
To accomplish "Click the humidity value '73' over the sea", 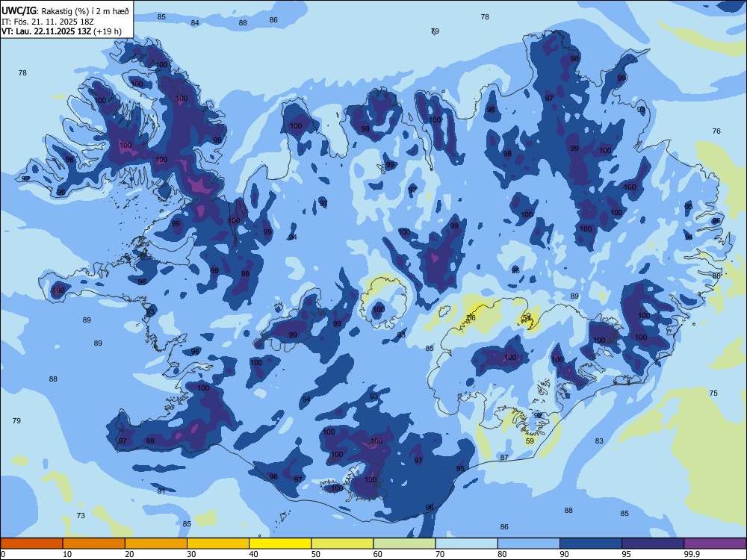I will (x=81, y=516).
